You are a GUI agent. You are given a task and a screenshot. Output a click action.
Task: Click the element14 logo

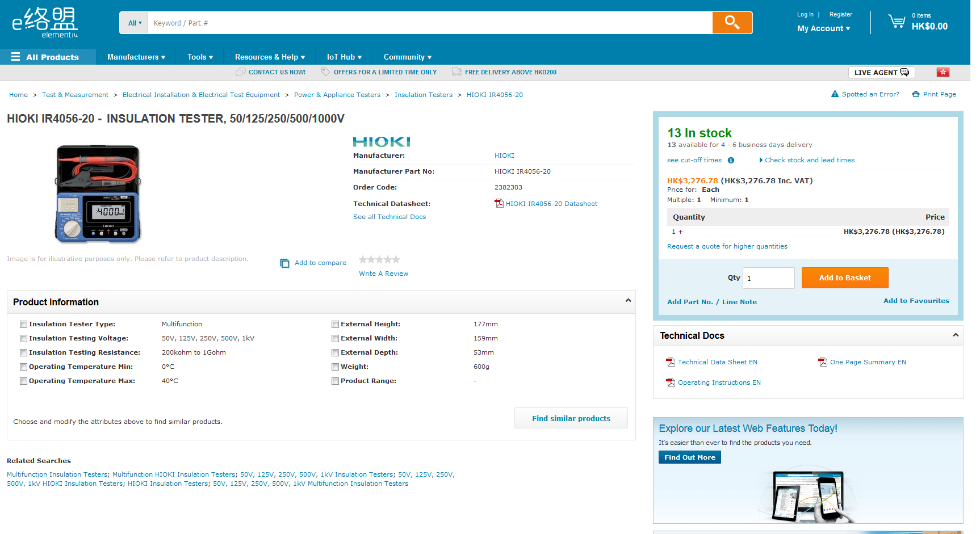[x=45, y=23]
